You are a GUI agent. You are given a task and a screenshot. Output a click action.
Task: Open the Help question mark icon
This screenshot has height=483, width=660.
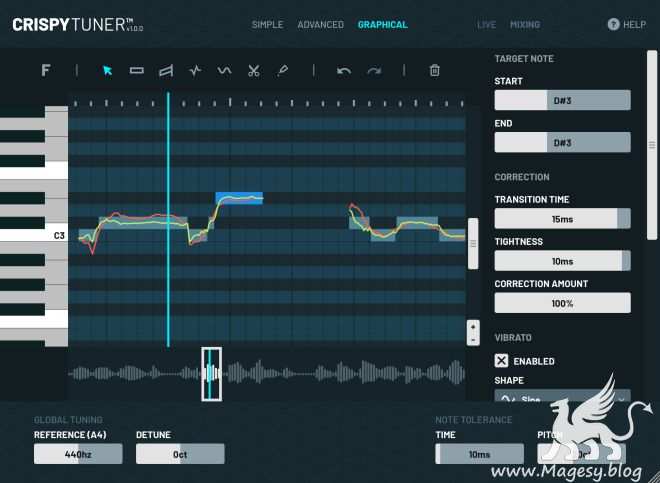pyautogui.click(x=613, y=24)
